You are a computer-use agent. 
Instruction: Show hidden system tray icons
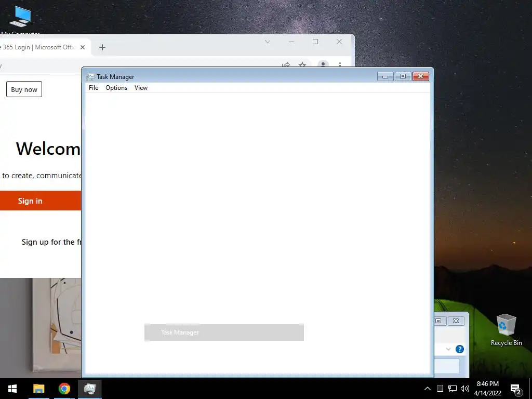pyautogui.click(x=428, y=389)
